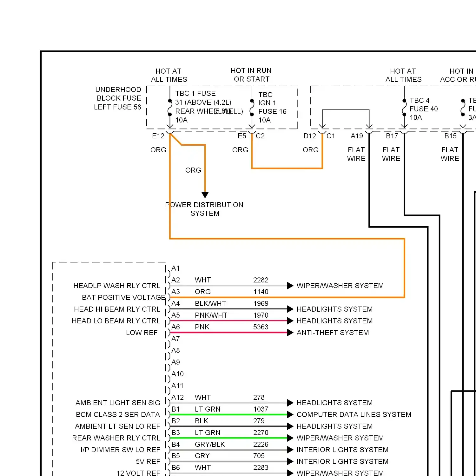Image resolution: width=476 pixels, height=476 pixels.
Task: Click the arrowhead pointing to POWER DISTRIBUTION SYSTEM
Action: click(205, 195)
